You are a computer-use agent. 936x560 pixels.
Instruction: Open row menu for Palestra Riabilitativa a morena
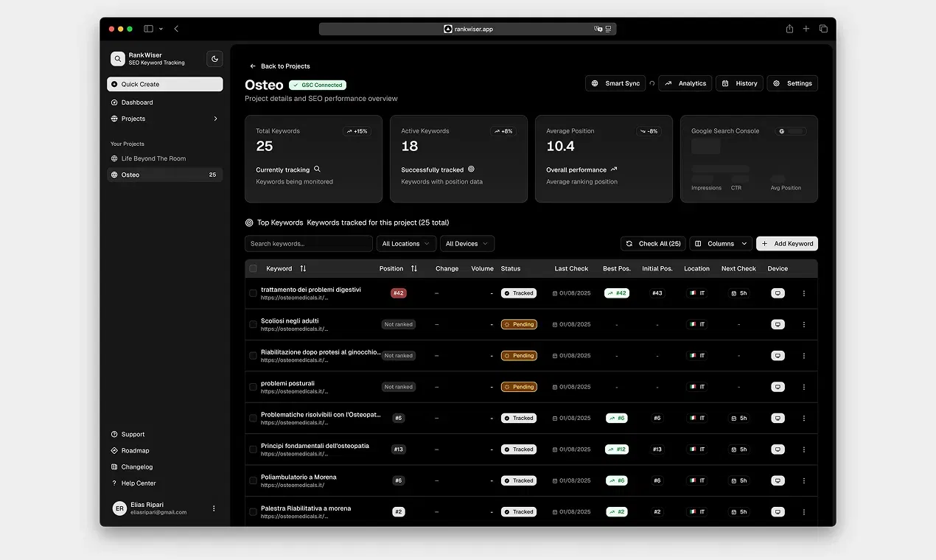[803, 511]
